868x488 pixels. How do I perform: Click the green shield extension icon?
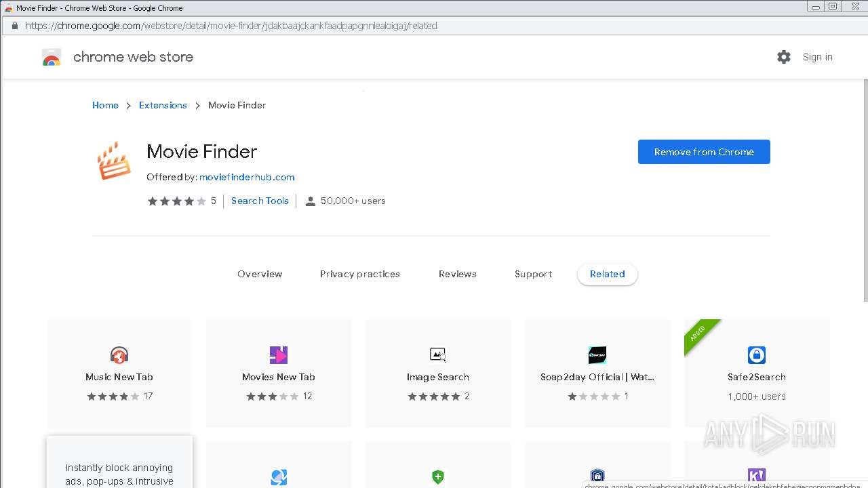[x=438, y=477]
